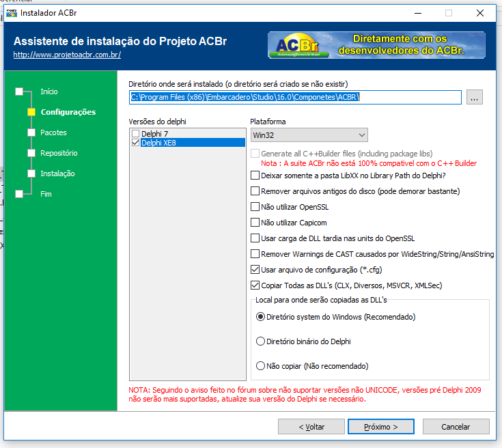
Task: Click the Pacotes step in sidebar
Action: click(x=53, y=132)
